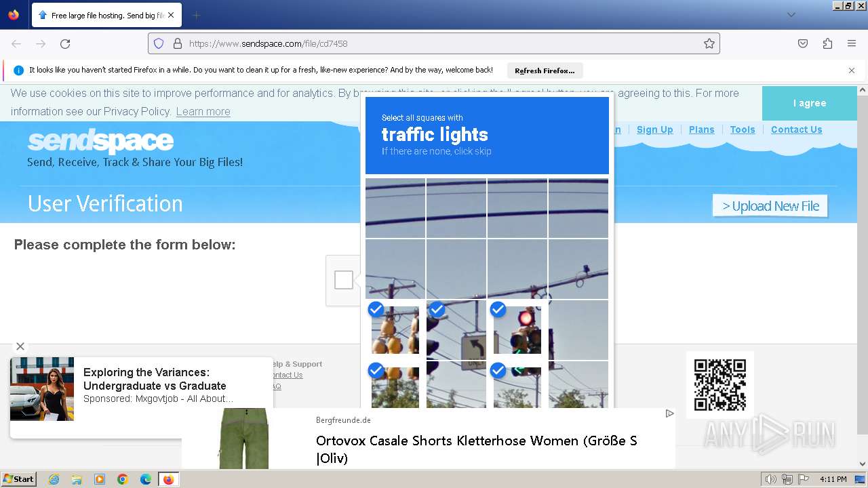Viewport: 868px width, 488px height.
Task: Open the Firefox hamburger menu
Action: point(852,43)
